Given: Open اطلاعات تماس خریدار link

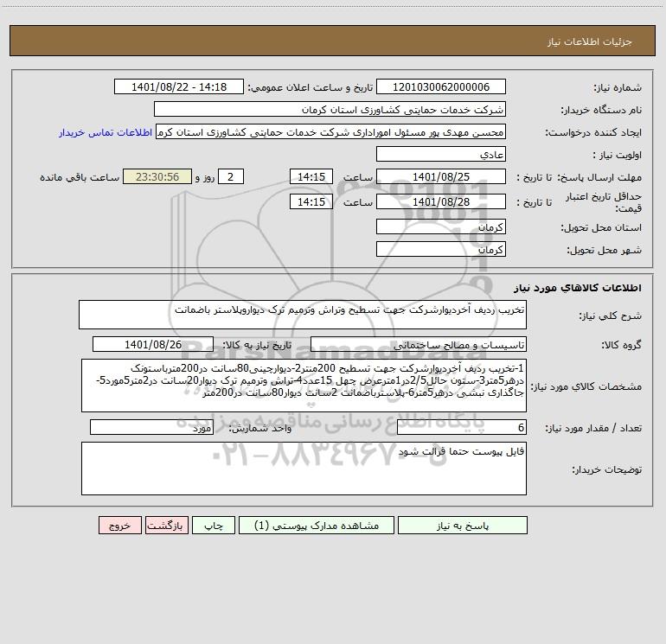Looking at the screenshot, I should (x=106, y=132).
